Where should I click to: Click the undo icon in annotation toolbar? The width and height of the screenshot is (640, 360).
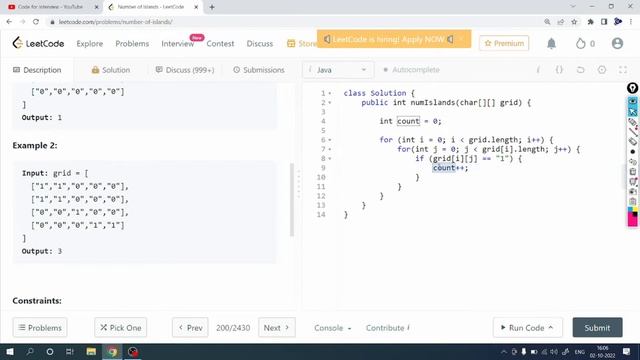633,162
